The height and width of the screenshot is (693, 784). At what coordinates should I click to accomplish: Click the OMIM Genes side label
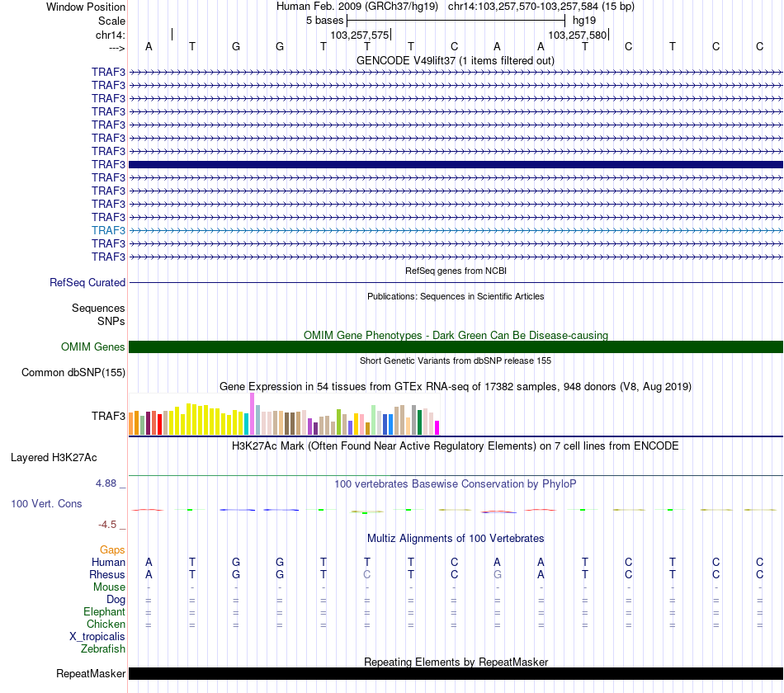pyautogui.click(x=93, y=347)
